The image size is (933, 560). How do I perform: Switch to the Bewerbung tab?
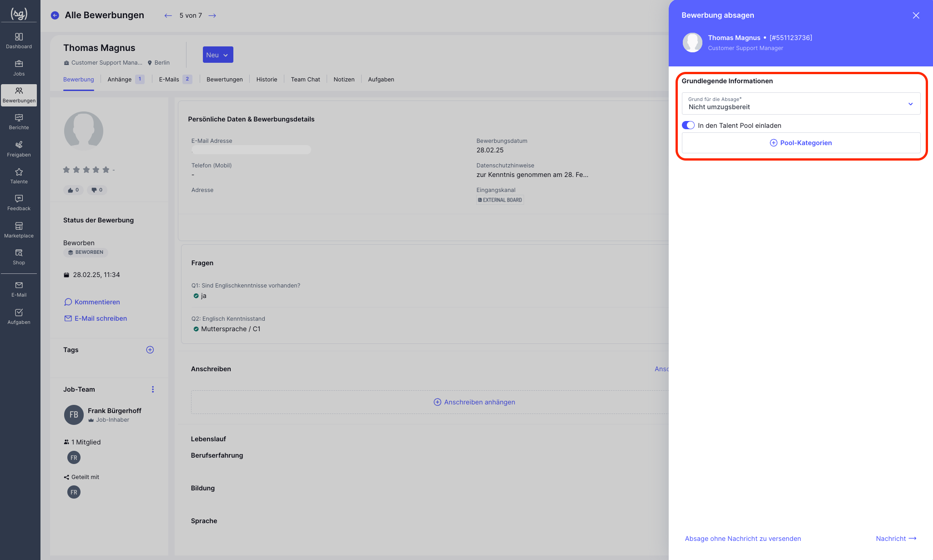pyautogui.click(x=79, y=80)
